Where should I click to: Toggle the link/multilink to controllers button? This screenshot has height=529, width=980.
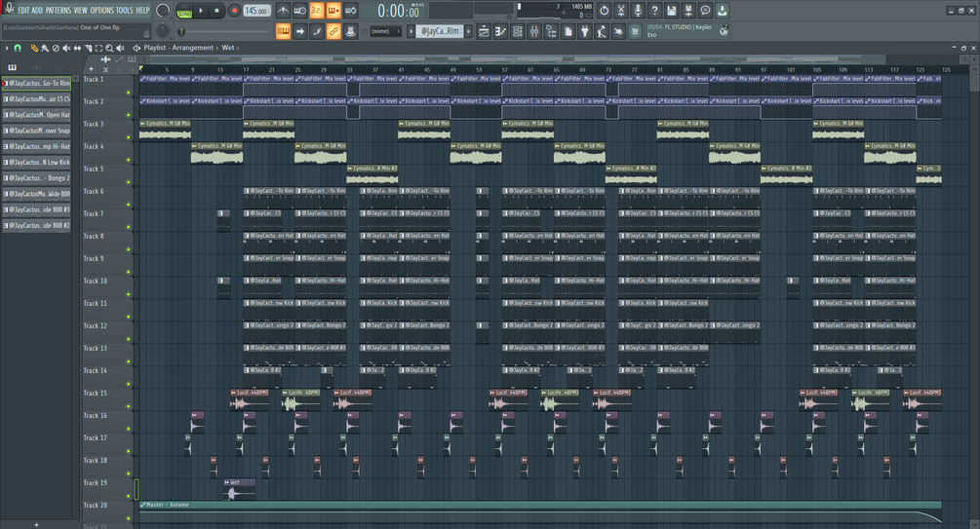pyautogui.click(x=333, y=31)
